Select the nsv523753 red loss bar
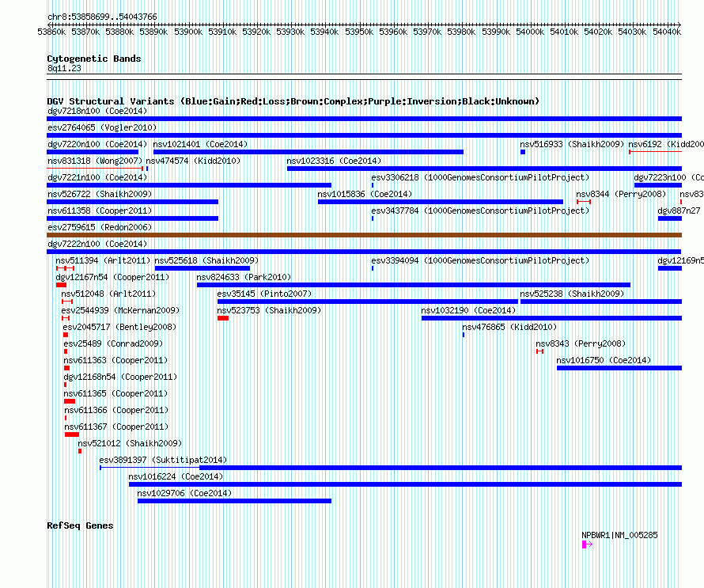This screenshot has height=588, width=704. click(223, 318)
